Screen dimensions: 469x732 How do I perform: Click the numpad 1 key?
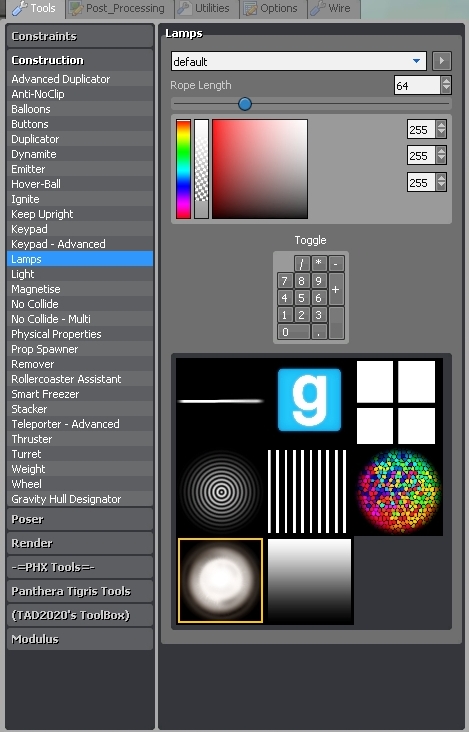point(285,315)
